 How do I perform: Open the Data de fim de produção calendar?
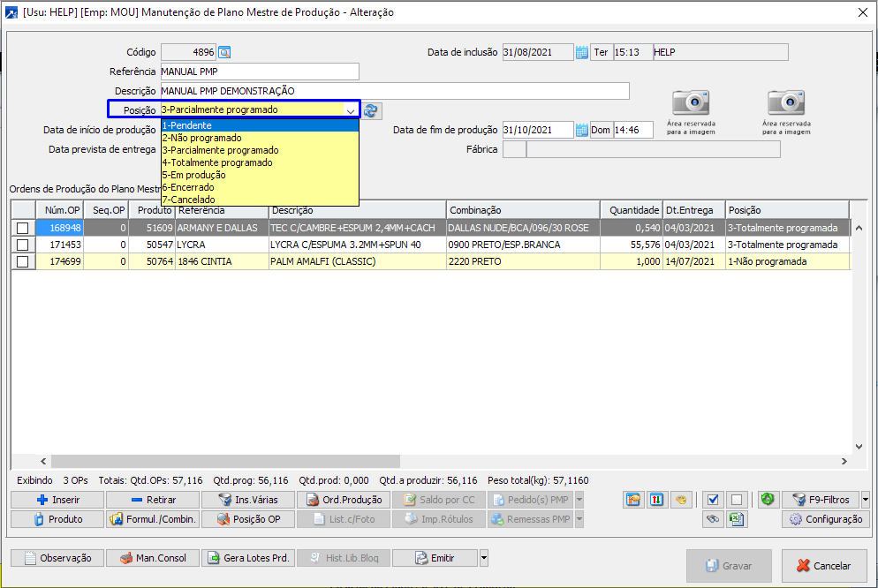click(581, 131)
